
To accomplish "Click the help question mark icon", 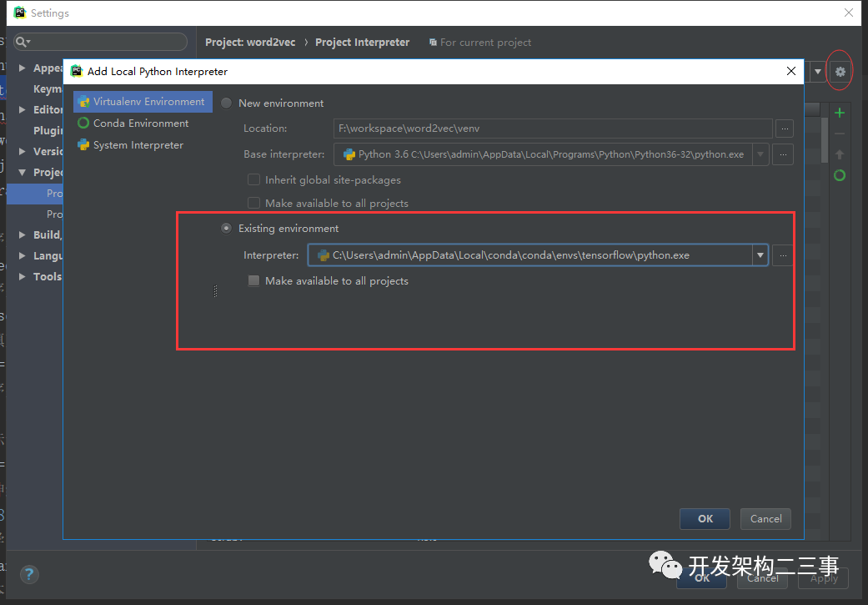I will (x=29, y=574).
